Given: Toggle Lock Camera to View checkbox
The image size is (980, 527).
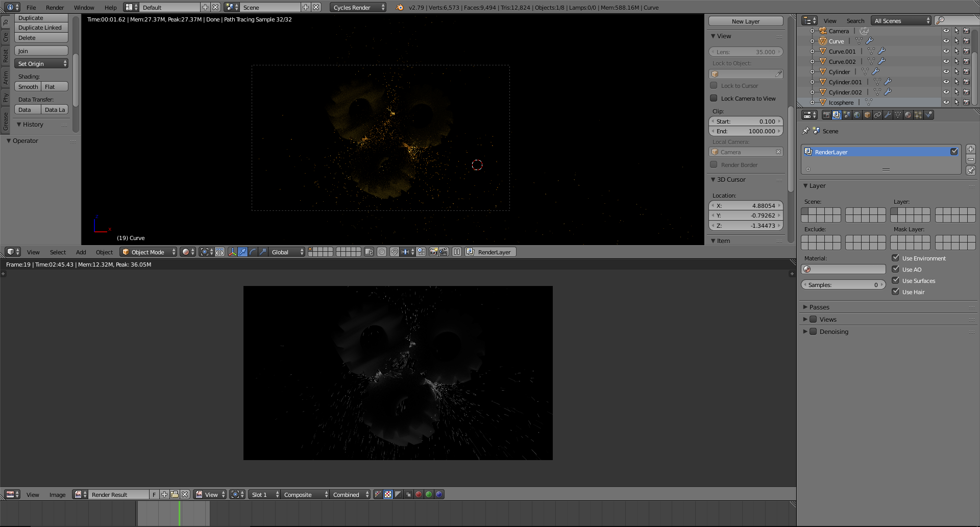Looking at the screenshot, I should pyautogui.click(x=714, y=98).
